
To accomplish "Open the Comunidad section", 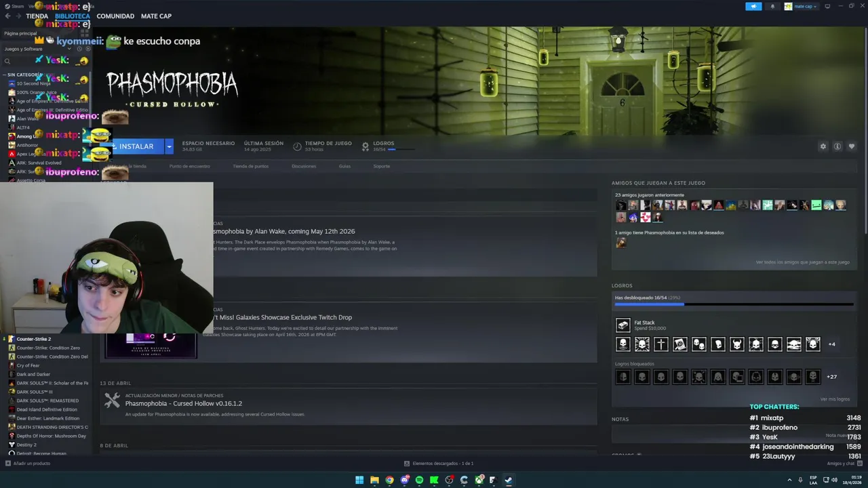I will point(115,16).
